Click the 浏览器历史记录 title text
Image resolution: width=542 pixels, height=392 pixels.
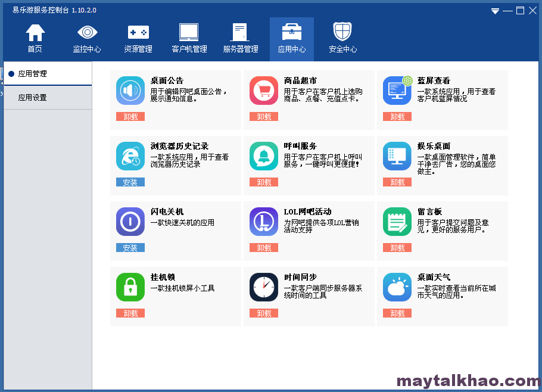coord(179,146)
